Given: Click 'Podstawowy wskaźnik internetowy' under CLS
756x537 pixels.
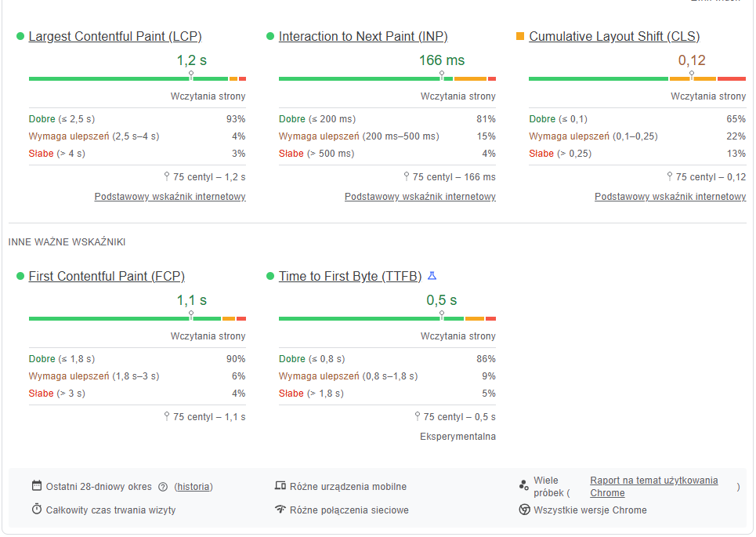Looking at the screenshot, I should 670,197.
